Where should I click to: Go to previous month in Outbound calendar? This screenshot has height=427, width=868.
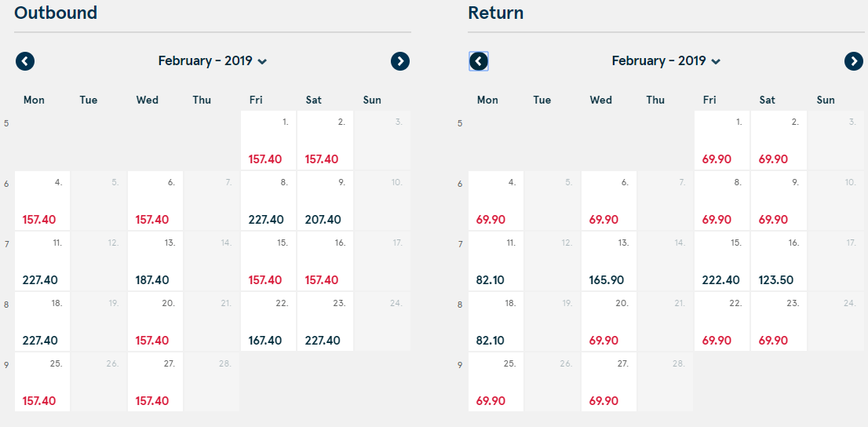25,61
